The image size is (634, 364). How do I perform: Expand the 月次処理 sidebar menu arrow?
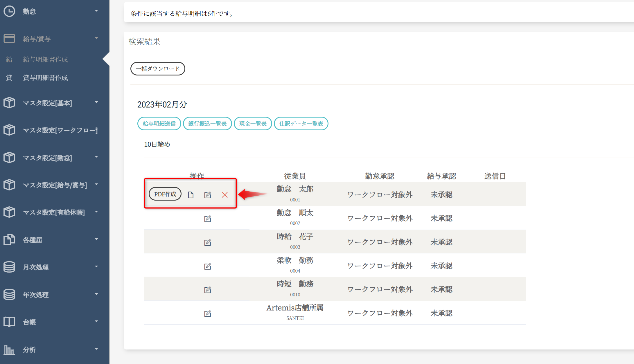pos(96,266)
